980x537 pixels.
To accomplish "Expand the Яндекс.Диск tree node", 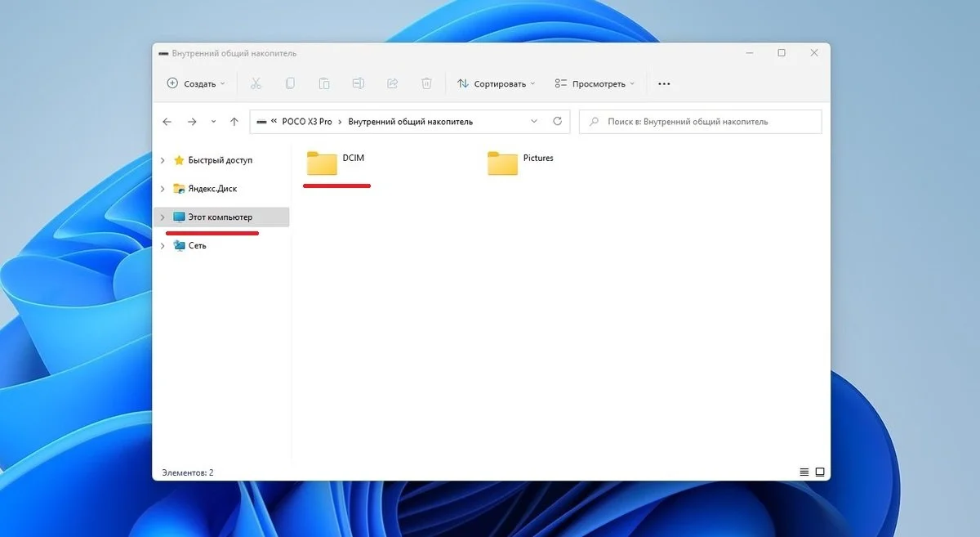I will click(x=163, y=189).
